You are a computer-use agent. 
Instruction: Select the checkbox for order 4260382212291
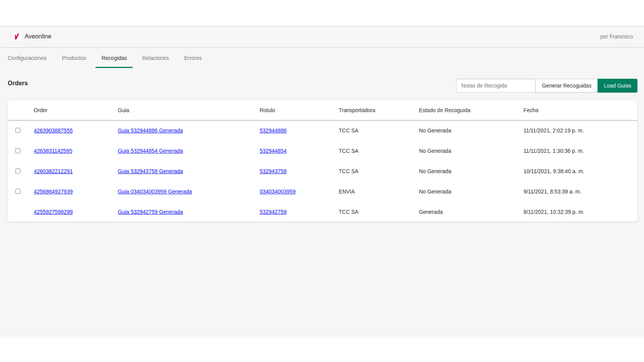18,171
